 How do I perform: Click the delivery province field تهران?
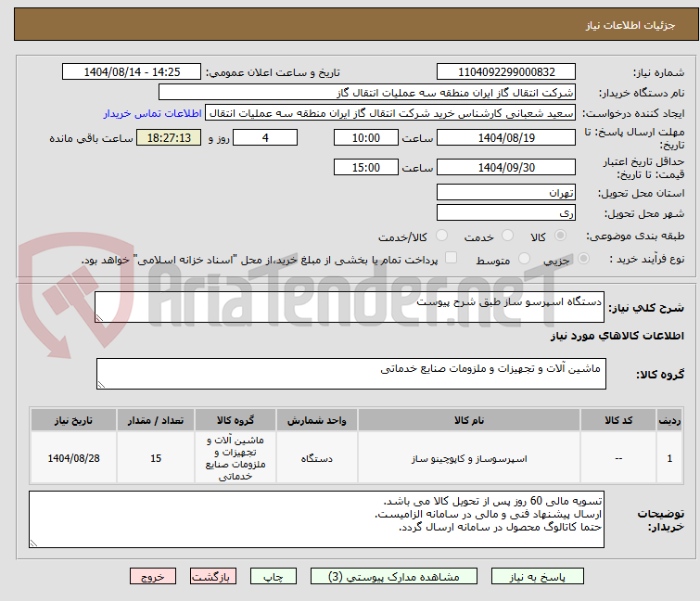tap(506, 192)
